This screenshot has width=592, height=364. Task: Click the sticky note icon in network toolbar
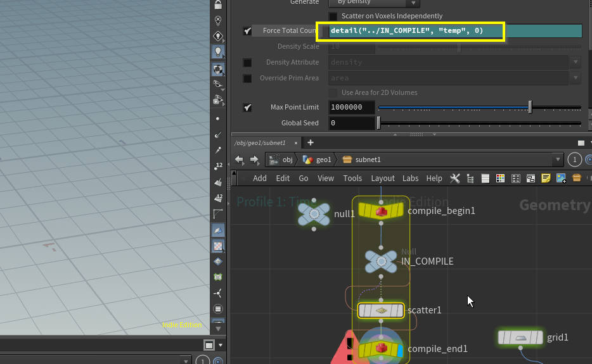click(546, 179)
